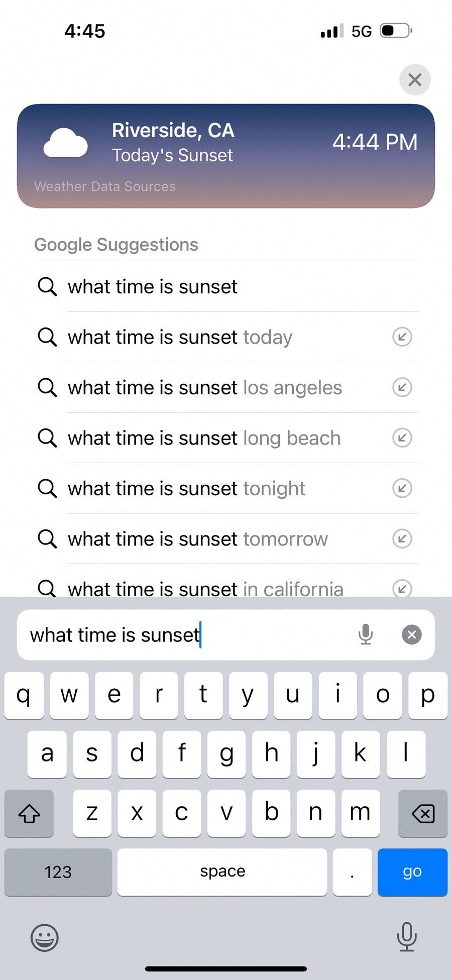Close the search overlay with X button
Image resolution: width=452 pixels, height=980 pixels.
pos(415,79)
